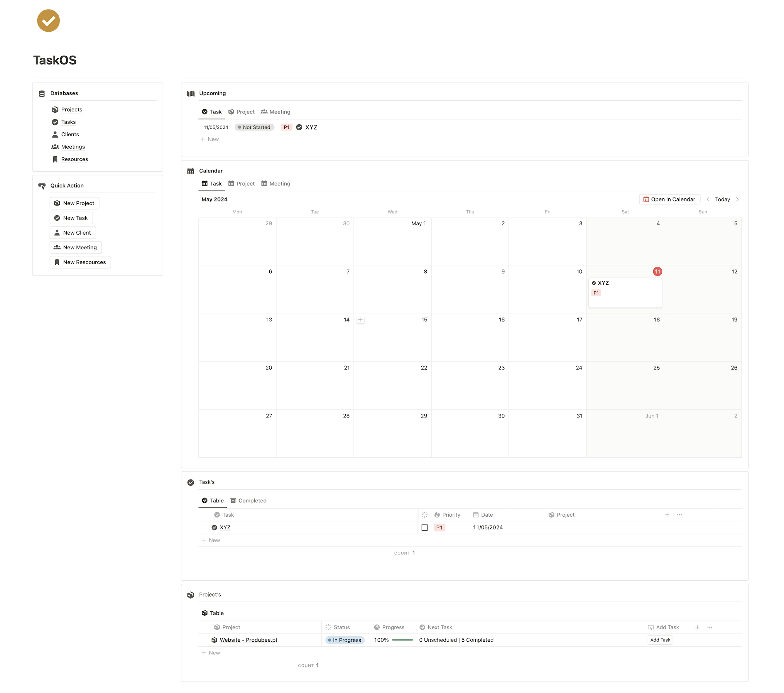This screenshot has width=784, height=693.
Task: Click the plus icon on the May 15 cell
Action: click(360, 320)
